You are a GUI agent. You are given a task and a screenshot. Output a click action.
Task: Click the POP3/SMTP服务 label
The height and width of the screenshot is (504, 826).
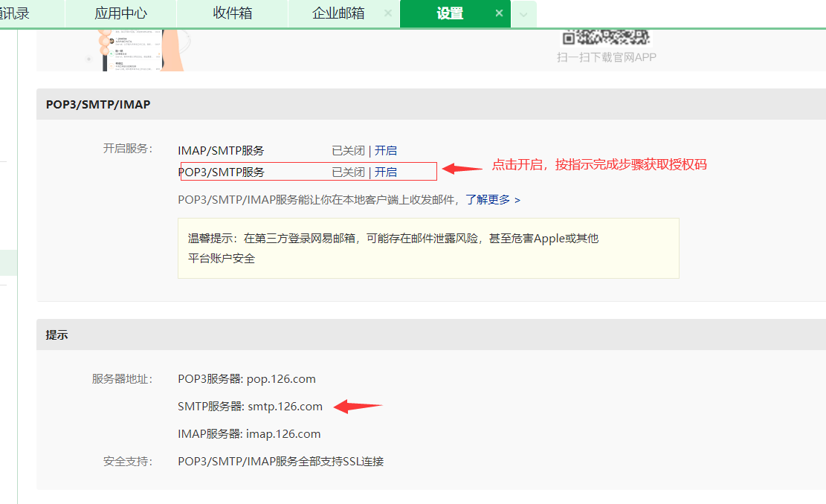click(x=222, y=172)
